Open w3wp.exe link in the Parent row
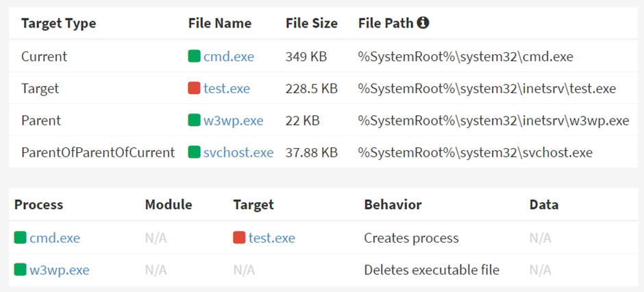 (x=234, y=121)
